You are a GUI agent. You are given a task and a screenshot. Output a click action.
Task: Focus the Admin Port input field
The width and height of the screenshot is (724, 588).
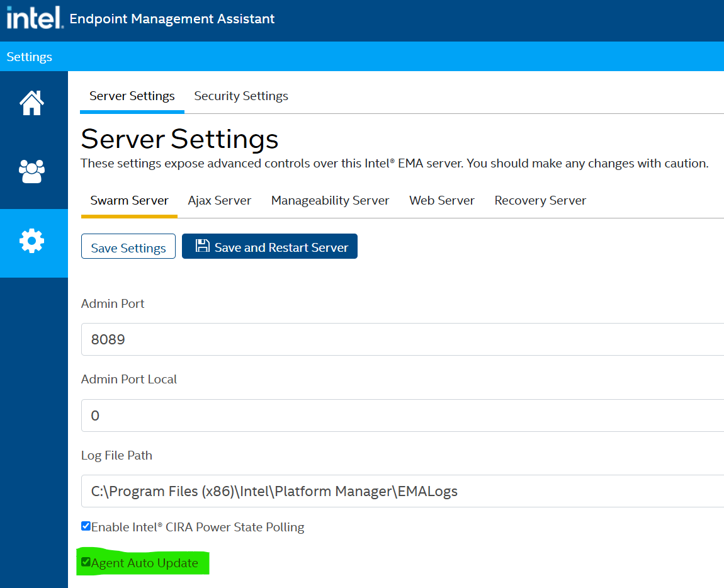(x=403, y=339)
